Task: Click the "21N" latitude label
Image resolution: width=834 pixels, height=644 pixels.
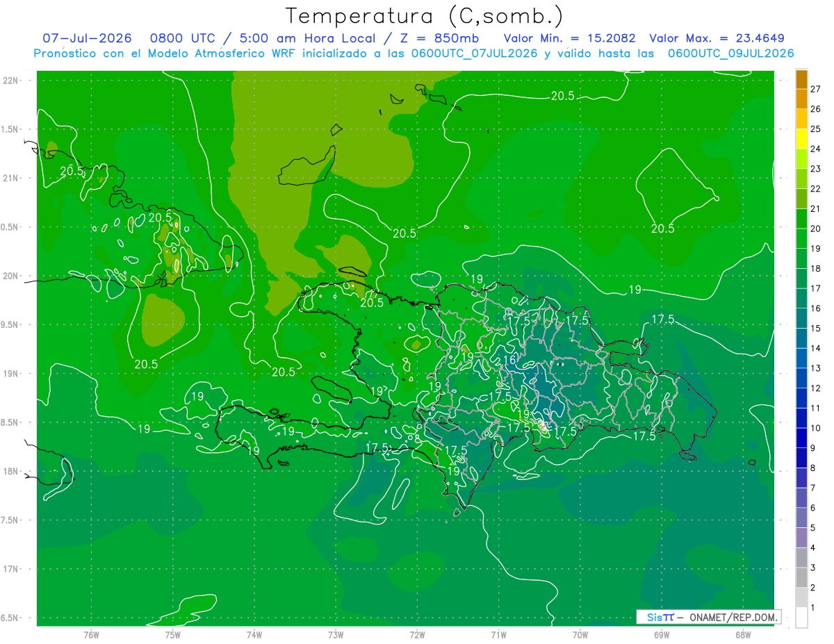Action: (12, 178)
